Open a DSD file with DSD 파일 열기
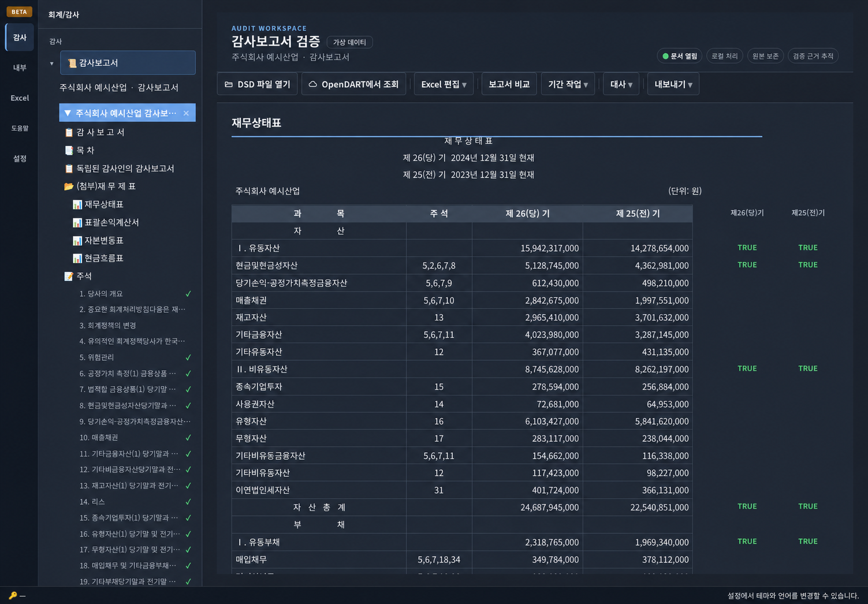The width and height of the screenshot is (868, 604). point(258,84)
